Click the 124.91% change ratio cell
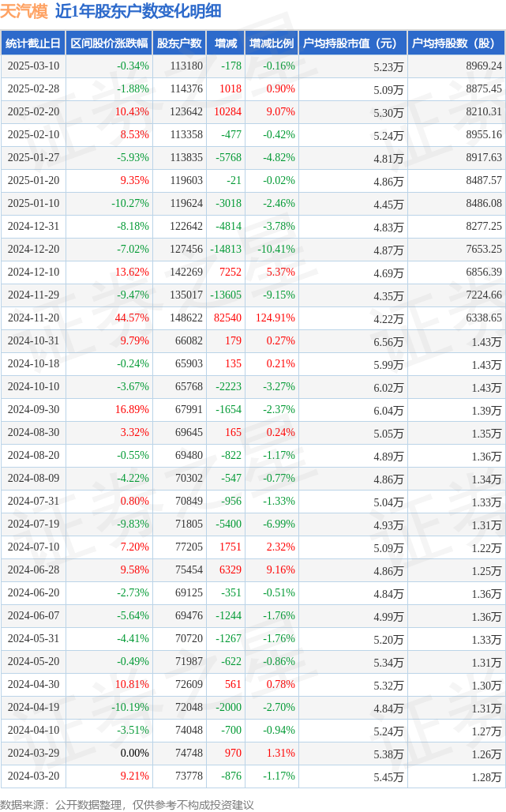The image size is (506, 812). coord(275,318)
